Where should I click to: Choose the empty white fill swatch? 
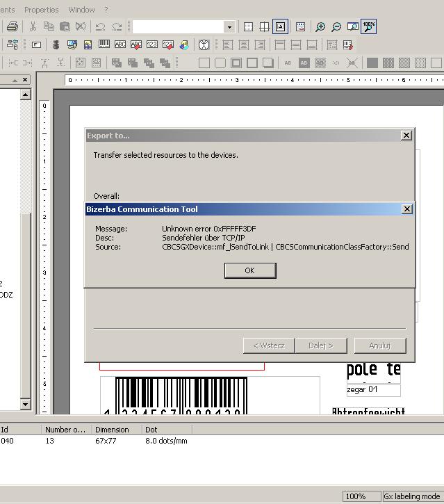click(x=436, y=63)
